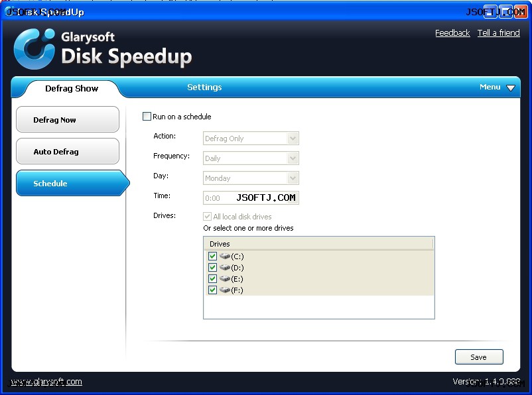The image size is (532, 395).
Task: Open the Action dropdown showing Defrag Only
Action: coord(251,139)
